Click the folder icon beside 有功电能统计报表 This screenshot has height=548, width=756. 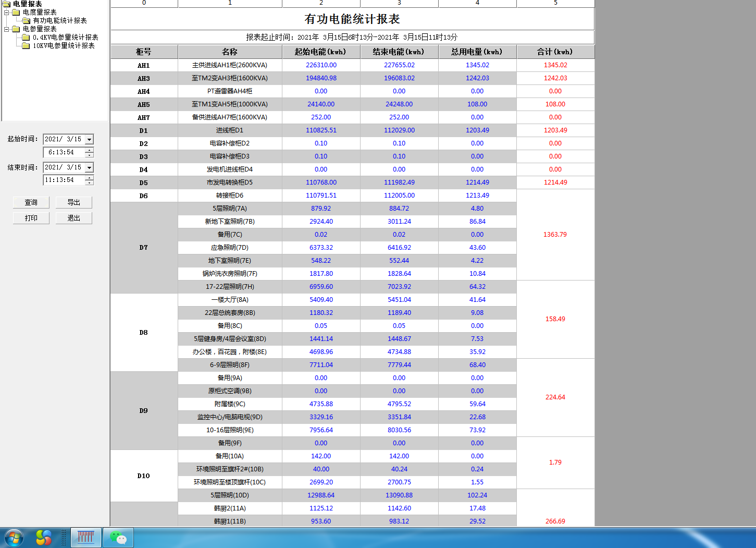click(x=26, y=21)
